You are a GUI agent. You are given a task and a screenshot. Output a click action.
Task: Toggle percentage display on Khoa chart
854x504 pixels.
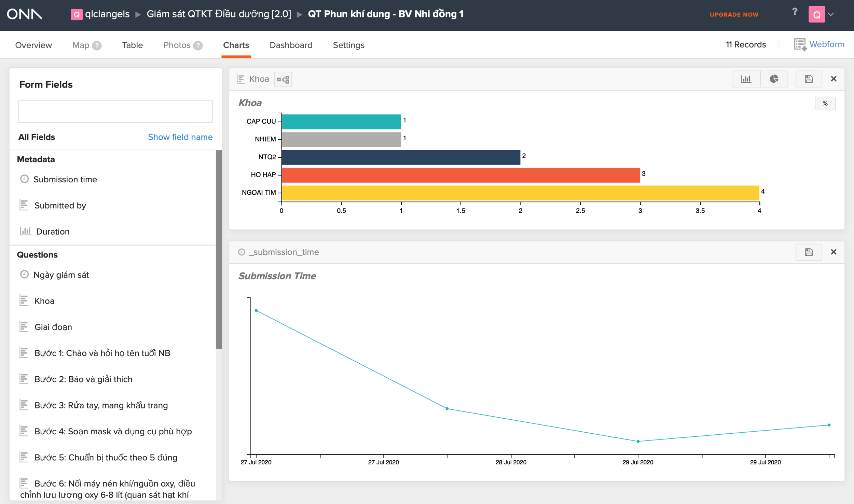click(825, 103)
